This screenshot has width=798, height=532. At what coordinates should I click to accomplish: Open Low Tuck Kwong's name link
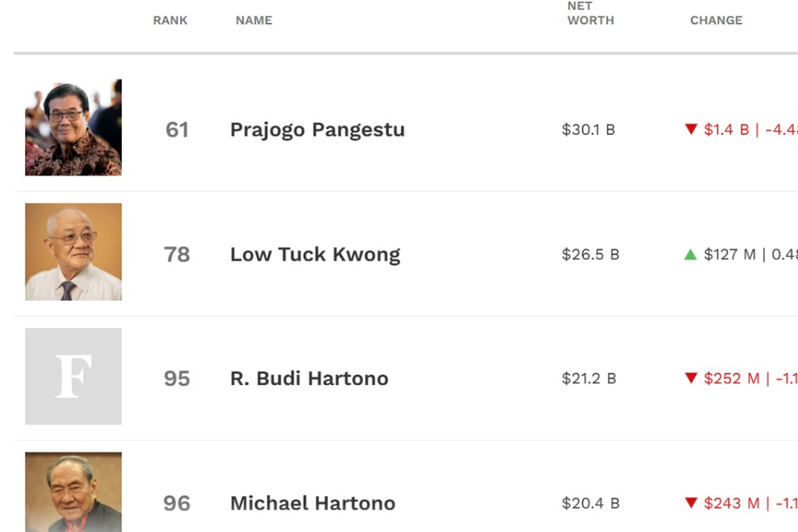tap(315, 255)
